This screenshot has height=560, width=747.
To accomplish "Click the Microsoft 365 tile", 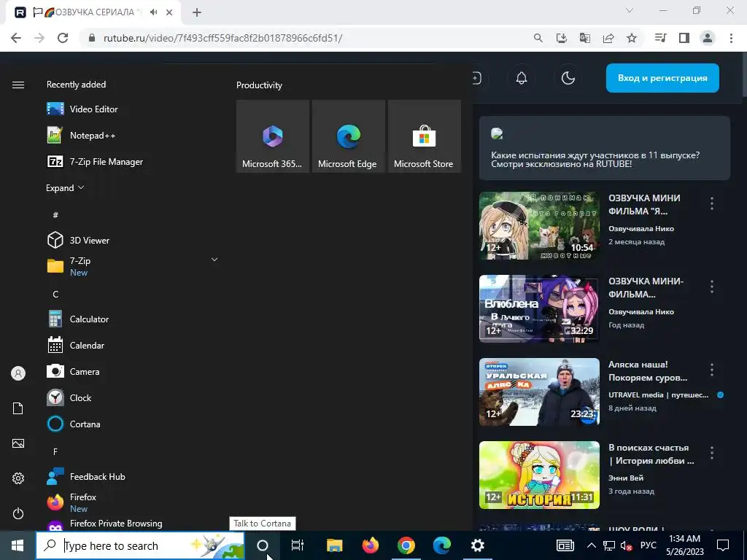I will (273, 136).
